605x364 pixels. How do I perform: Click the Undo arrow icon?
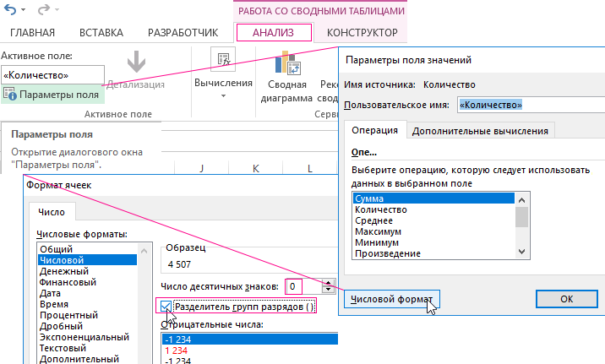click(x=10, y=9)
